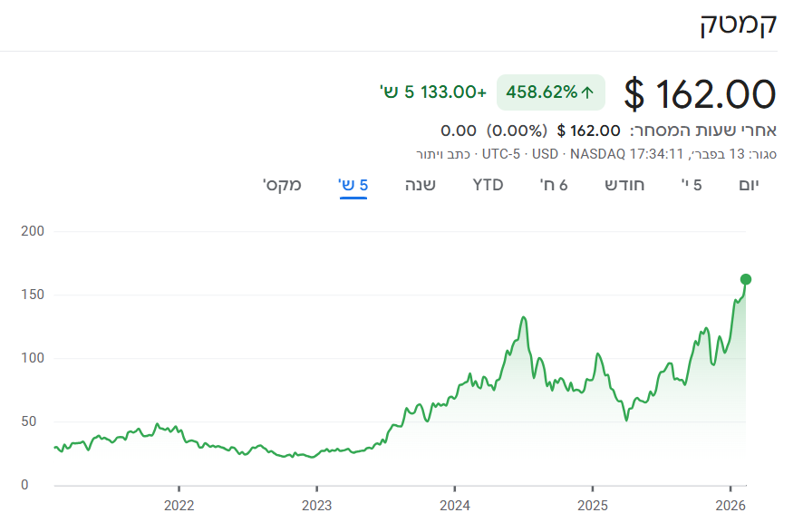Click the 2024 label on the time axis
The width and height of the screenshot is (803, 532).
pyautogui.click(x=454, y=504)
